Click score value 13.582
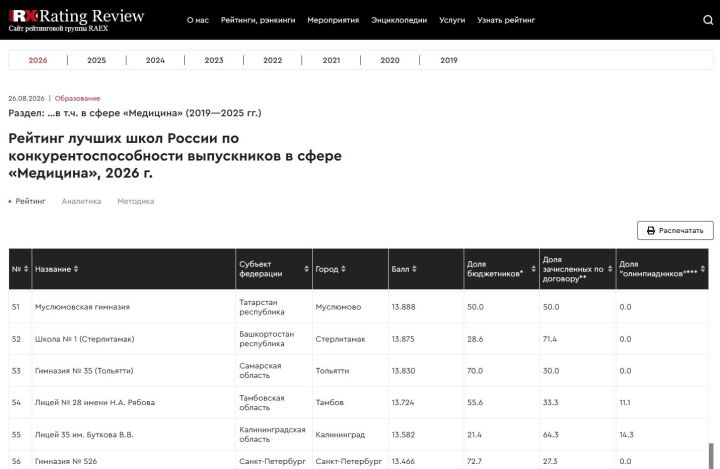720x469 pixels. click(403, 435)
